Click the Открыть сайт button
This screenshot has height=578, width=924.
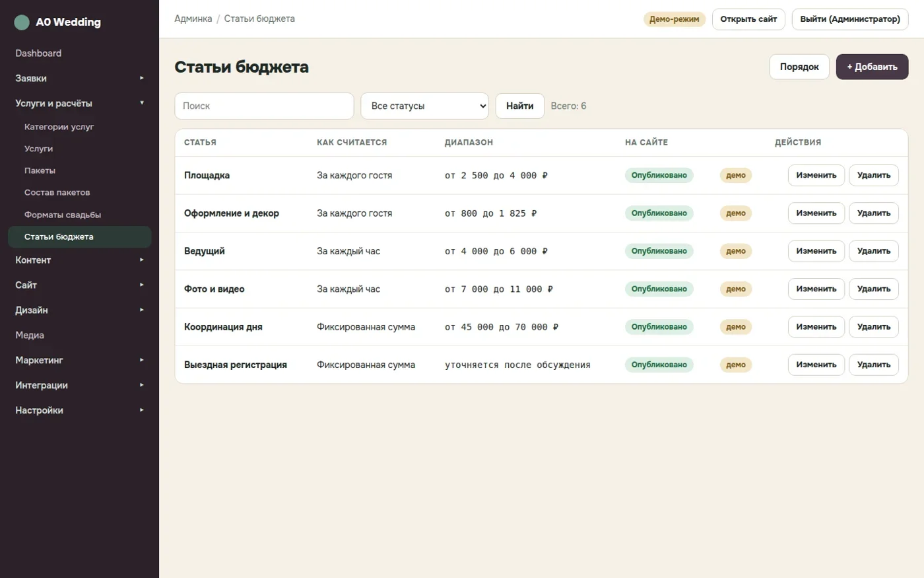[x=748, y=19]
